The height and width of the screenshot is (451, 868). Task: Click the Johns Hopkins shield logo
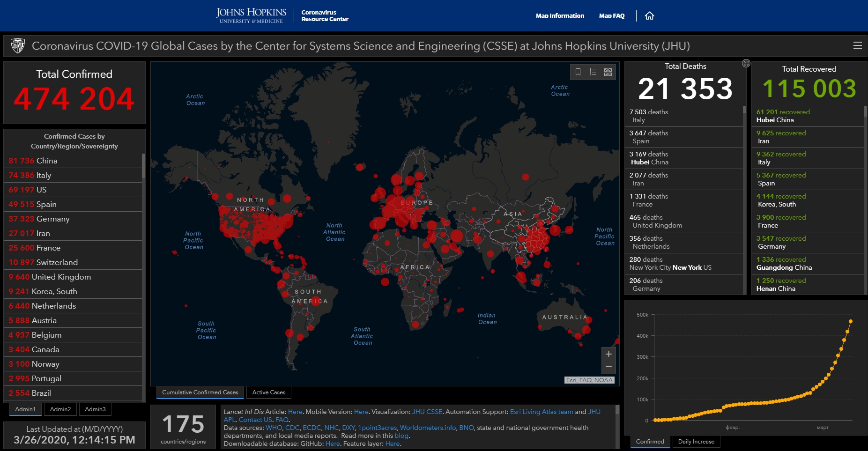tap(18, 46)
